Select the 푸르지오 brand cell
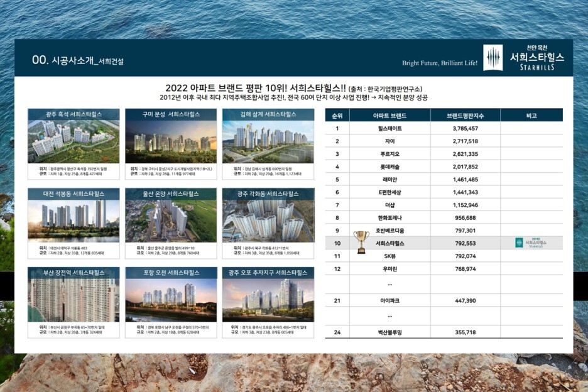 pyautogui.click(x=389, y=154)
